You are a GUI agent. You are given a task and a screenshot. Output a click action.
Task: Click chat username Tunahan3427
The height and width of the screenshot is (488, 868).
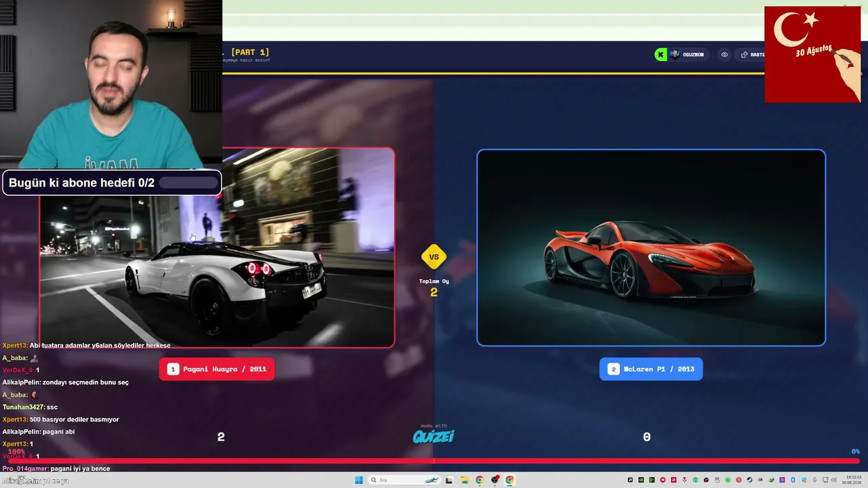pos(23,407)
